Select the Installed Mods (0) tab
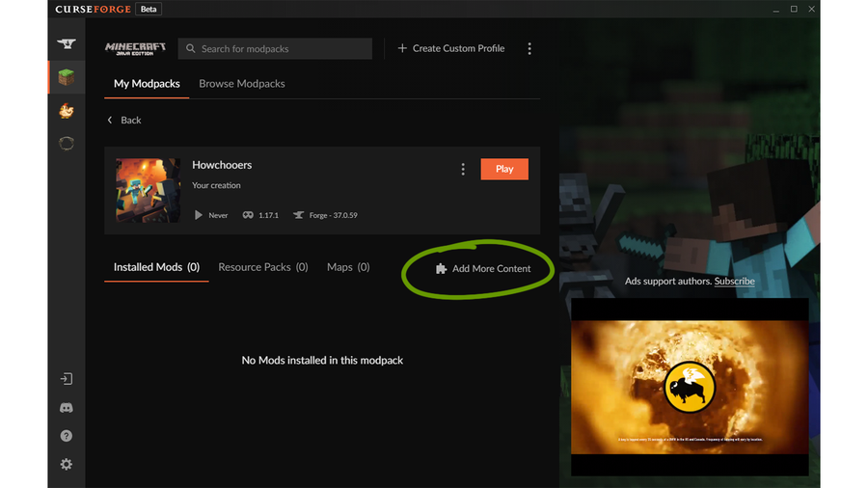Viewport: 868px width, 488px height. (156, 267)
